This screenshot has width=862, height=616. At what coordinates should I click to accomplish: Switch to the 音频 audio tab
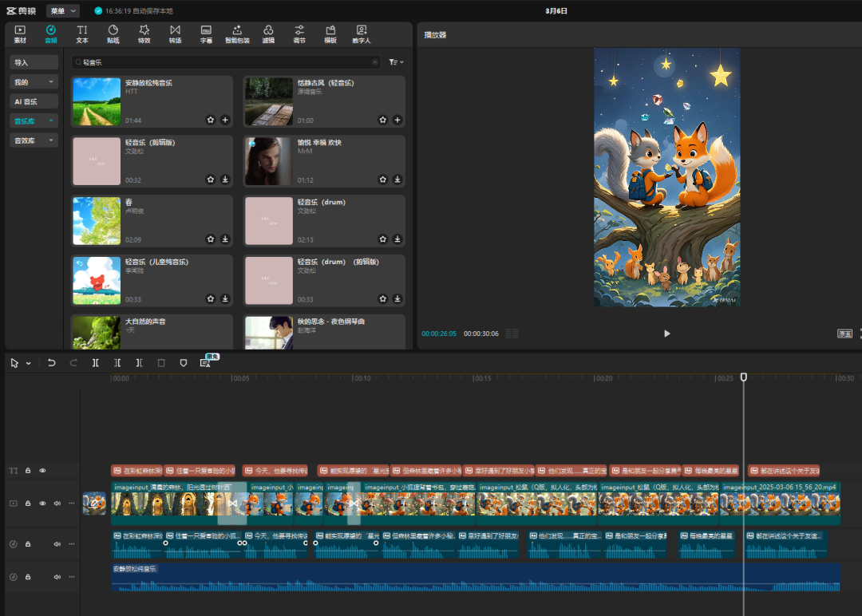point(50,34)
